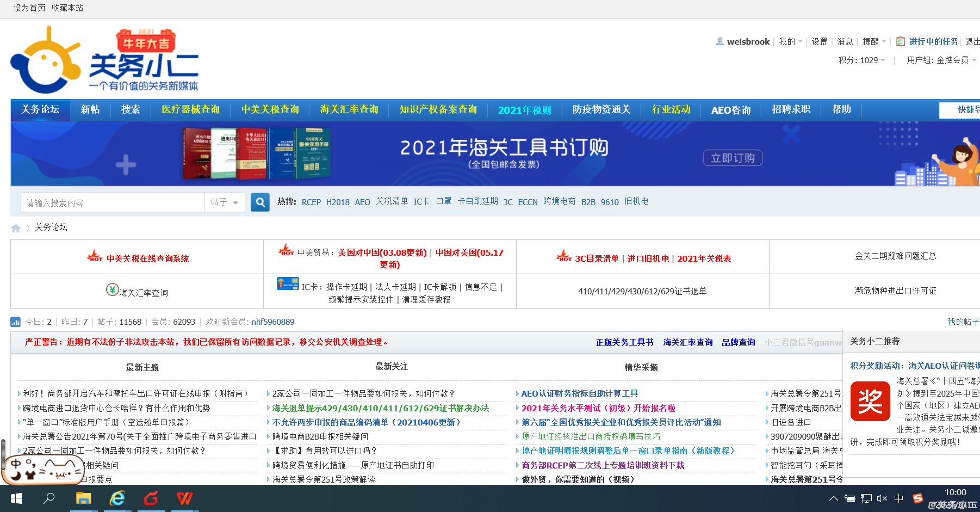Image resolution: width=980 pixels, height=512 pixels.
Task: Open Windows taskbar search
Action: [x=49, y=498]
